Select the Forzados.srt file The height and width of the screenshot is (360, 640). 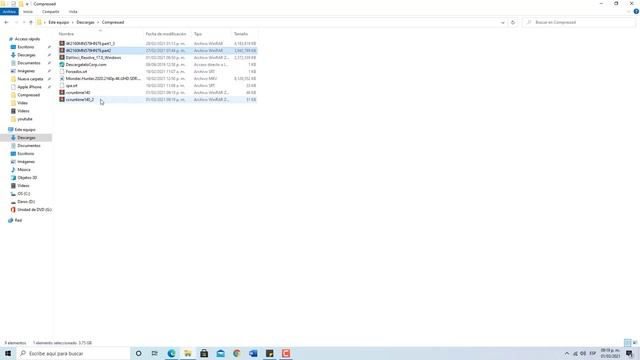(76, 71)
